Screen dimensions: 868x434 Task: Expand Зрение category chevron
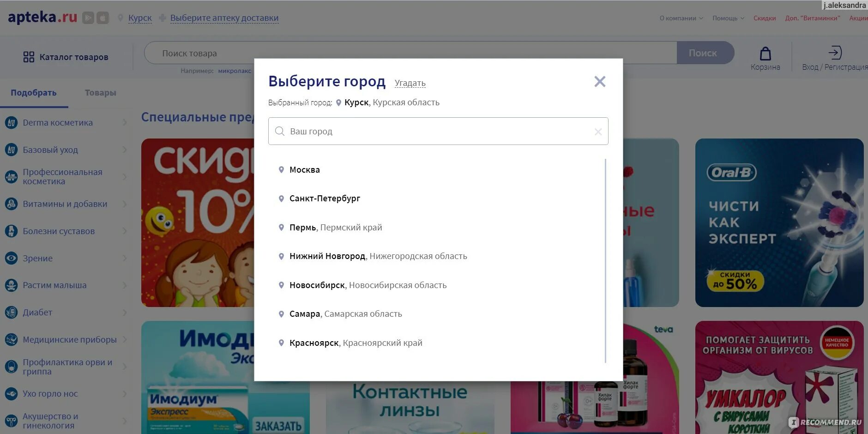pyautogui.click(x=125, y=258)
